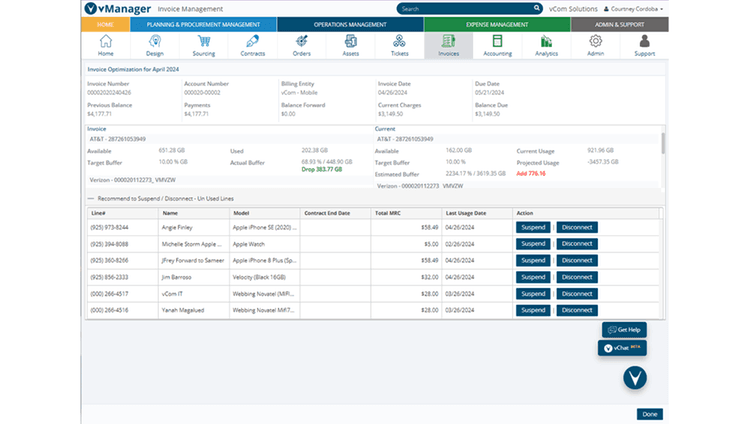Click the Drop 383.77 GB recommendation
The image size is (750, 424).
[321, 169]
